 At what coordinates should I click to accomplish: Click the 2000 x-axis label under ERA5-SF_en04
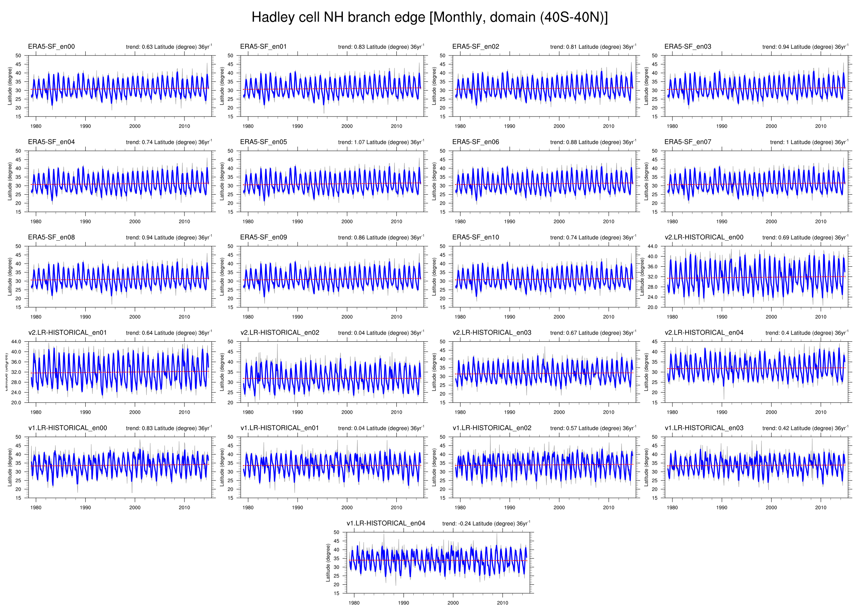point(135,221)
